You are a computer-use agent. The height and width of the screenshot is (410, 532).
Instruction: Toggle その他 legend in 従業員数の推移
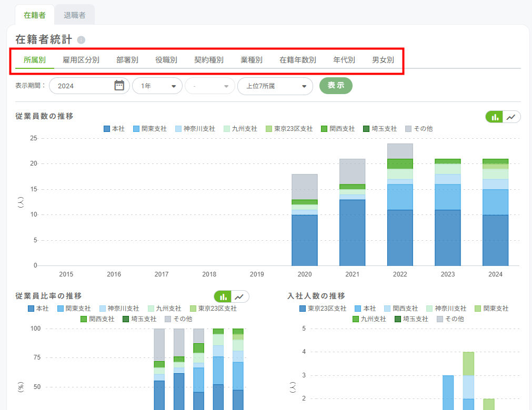(x=419, y=129)
